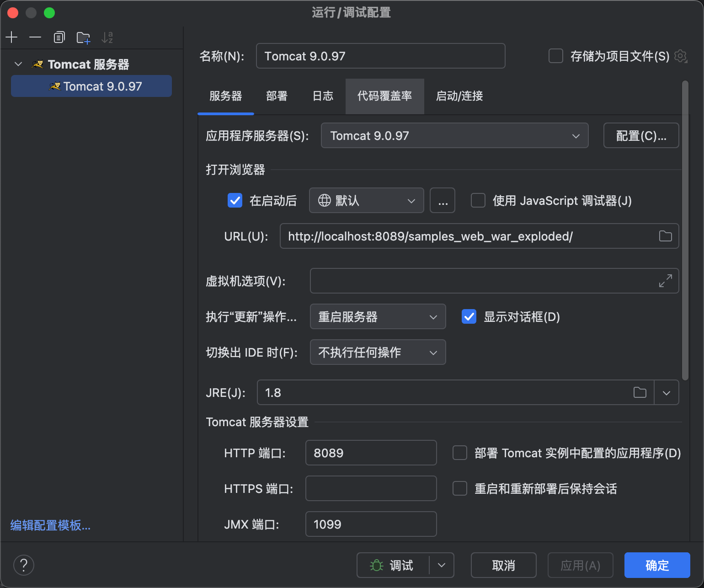Click the globe icon in browser dropdown

tap(325, 200)
